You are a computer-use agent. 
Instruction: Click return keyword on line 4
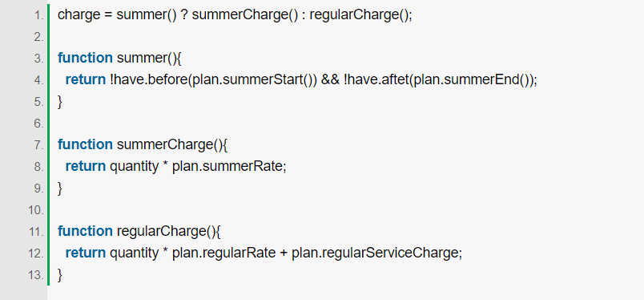point(86,80)
